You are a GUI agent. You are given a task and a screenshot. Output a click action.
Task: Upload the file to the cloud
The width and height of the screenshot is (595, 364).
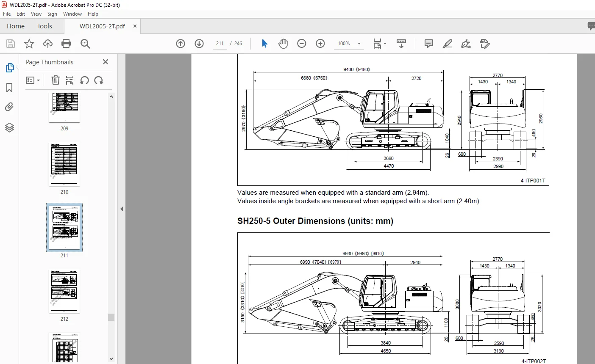tap(48, 44)
